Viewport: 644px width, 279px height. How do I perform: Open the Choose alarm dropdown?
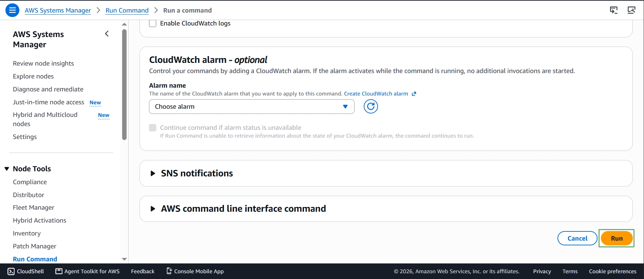click(x=252, y=106)
